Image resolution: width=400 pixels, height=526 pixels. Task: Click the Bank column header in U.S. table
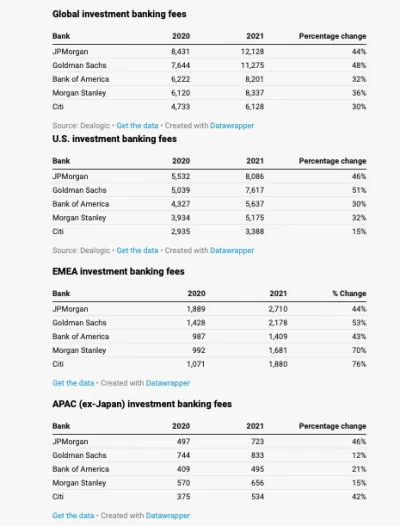coord(61,161)
